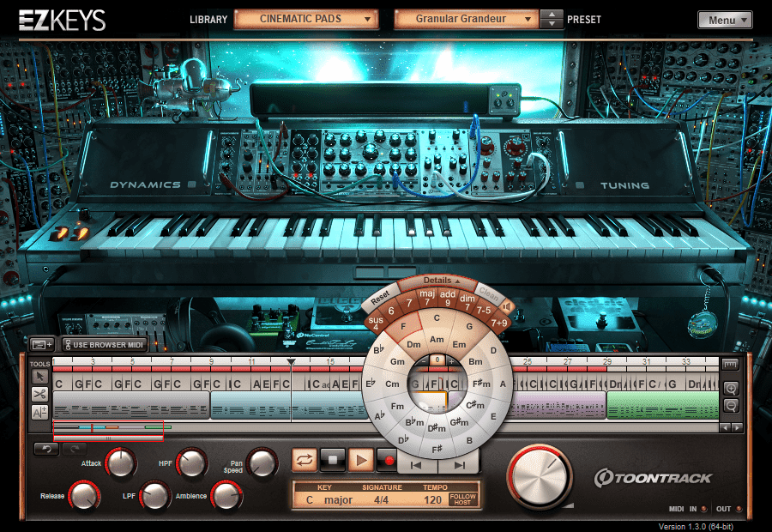Click the timeline scroll left arrow

click(x=725, y=427)
